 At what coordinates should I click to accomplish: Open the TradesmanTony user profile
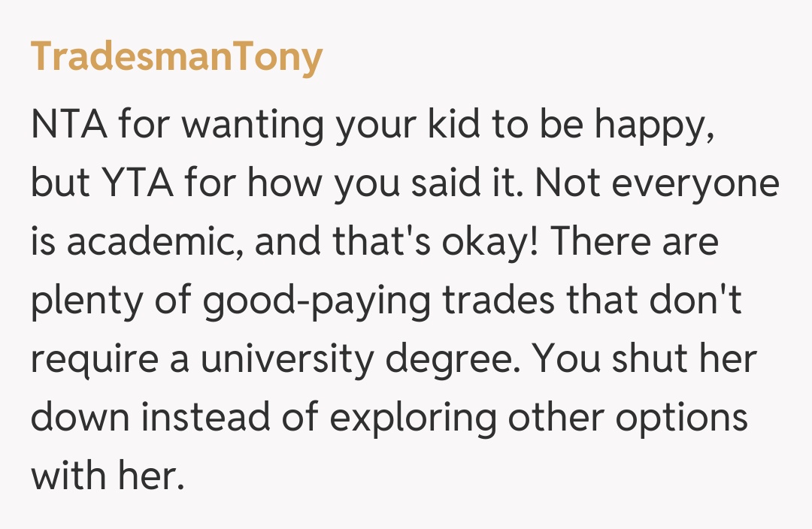tap(177, 57)
